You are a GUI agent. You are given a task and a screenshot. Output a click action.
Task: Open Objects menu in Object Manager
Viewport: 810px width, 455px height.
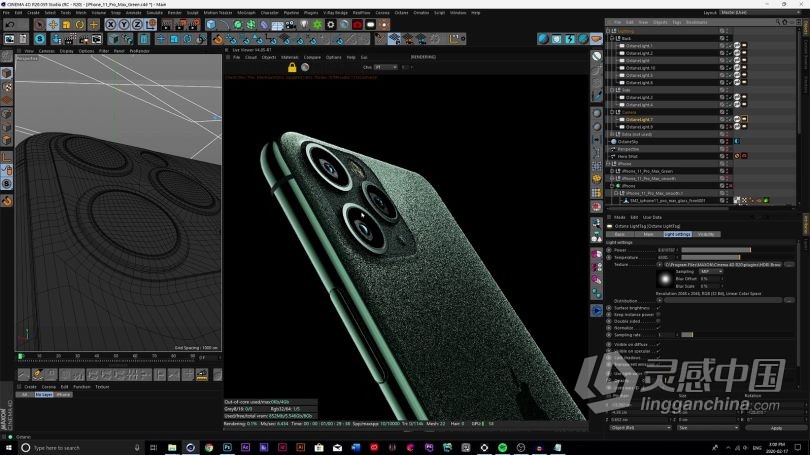[660, 22]
